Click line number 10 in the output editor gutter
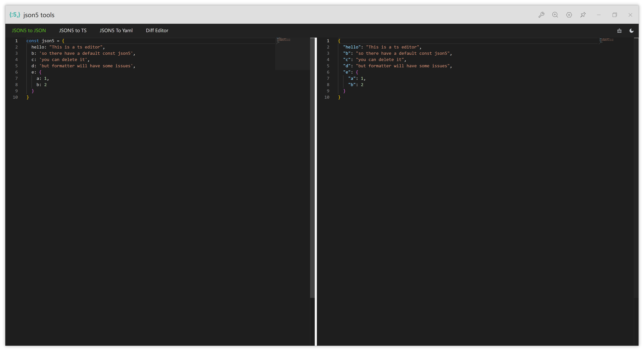 pos(327,97)
